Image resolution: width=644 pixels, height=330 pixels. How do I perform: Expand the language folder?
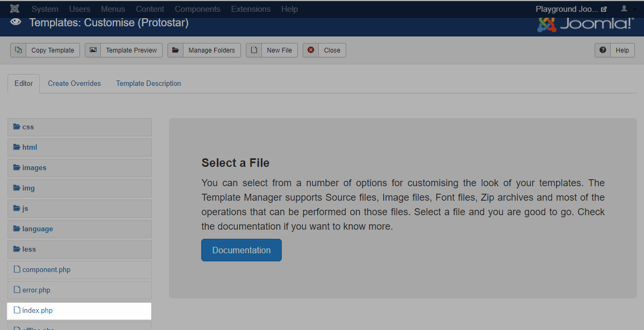37,229
